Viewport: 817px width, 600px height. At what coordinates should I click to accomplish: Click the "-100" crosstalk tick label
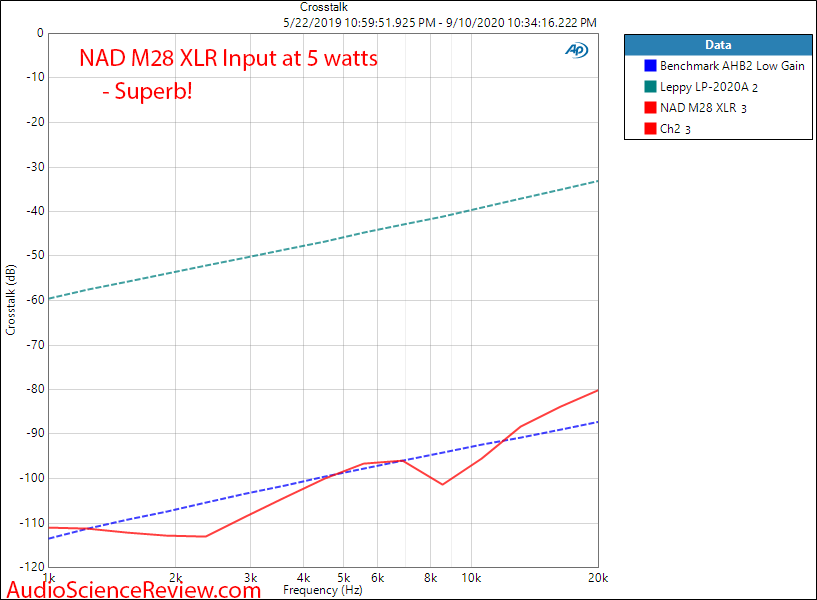(x=32, y=478)
